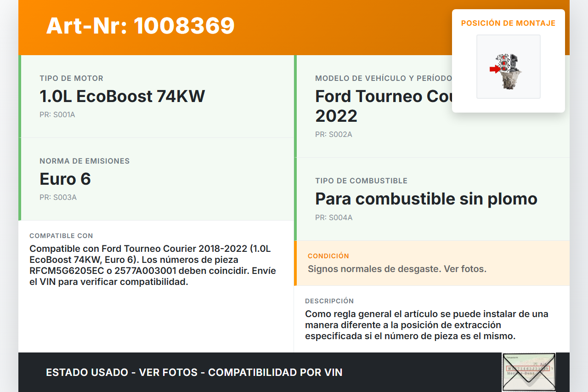Viewport: 588px width, 392px height.
Task: Select the "Para combustible sin plomo" value
Action: tap(426, 199)
